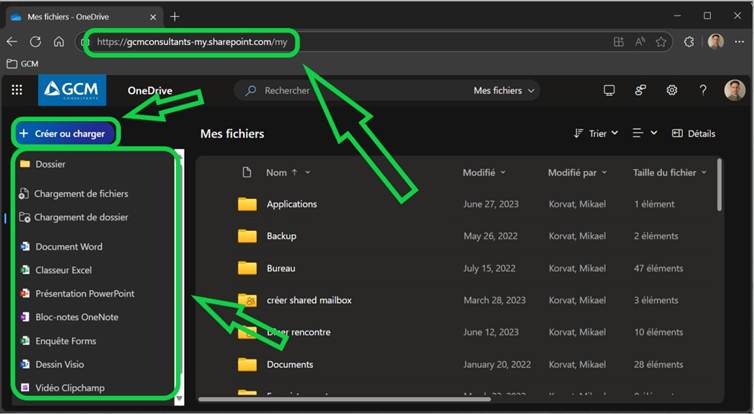The height and width of the screenshot is (414, 754).
Task: Go to the browser home page icon
Action: tap(59, 42)
